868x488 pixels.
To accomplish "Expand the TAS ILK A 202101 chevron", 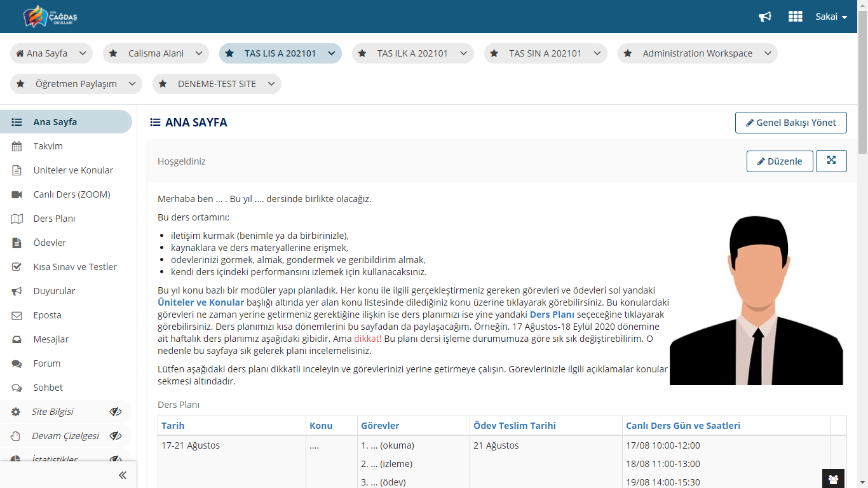I will click(464, 53).
